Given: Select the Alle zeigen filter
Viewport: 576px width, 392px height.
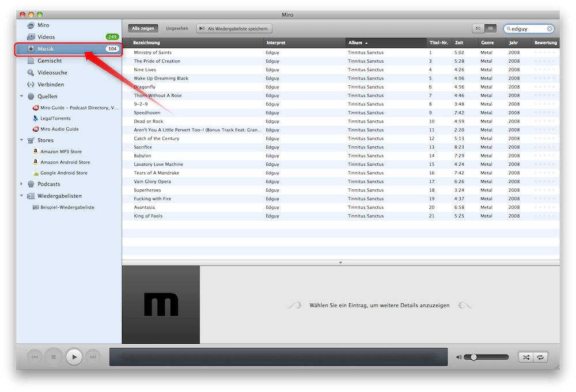Looking at the screenshot, I should pos(143,28).
